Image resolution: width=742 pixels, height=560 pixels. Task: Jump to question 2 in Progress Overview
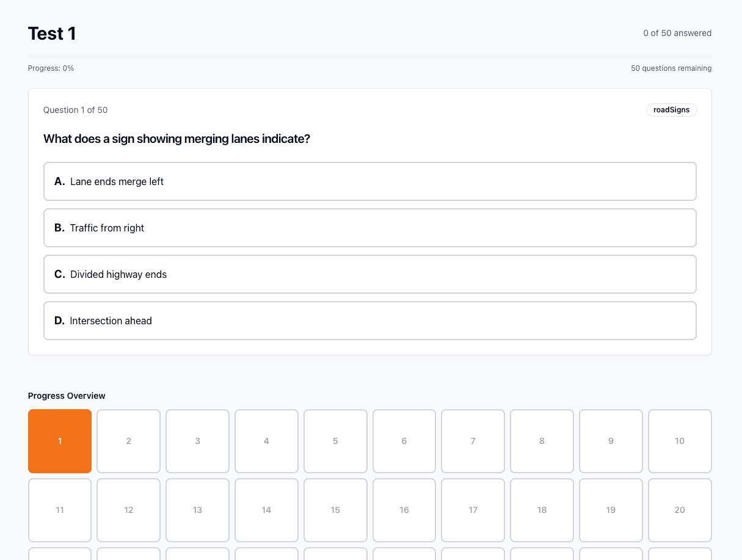tap(128, 441)
